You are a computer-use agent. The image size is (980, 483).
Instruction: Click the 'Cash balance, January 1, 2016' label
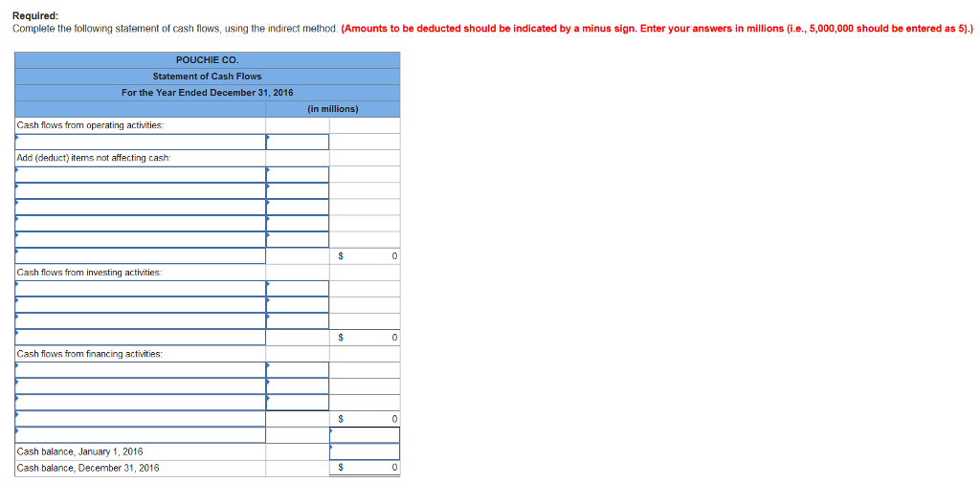80,451
